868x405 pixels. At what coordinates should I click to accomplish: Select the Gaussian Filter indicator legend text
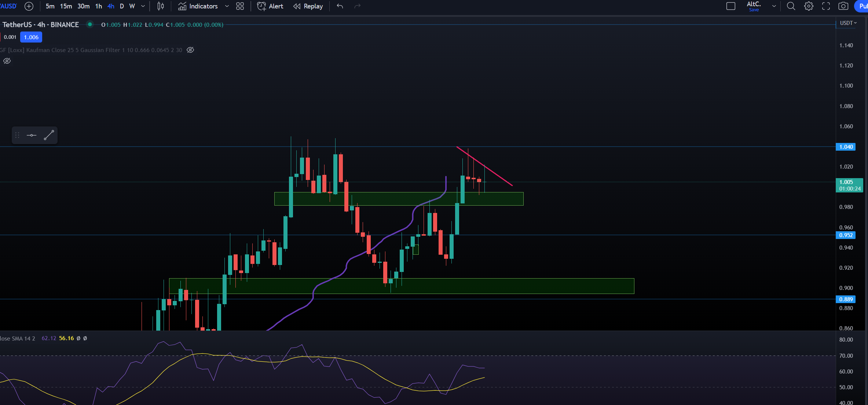pos(91,50)
